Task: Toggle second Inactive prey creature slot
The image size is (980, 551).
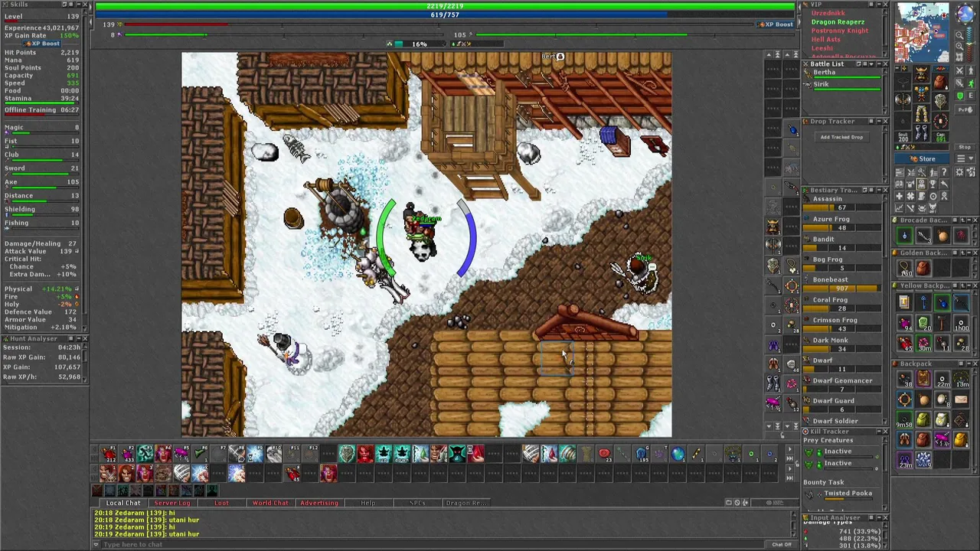Action: point(838,463)
